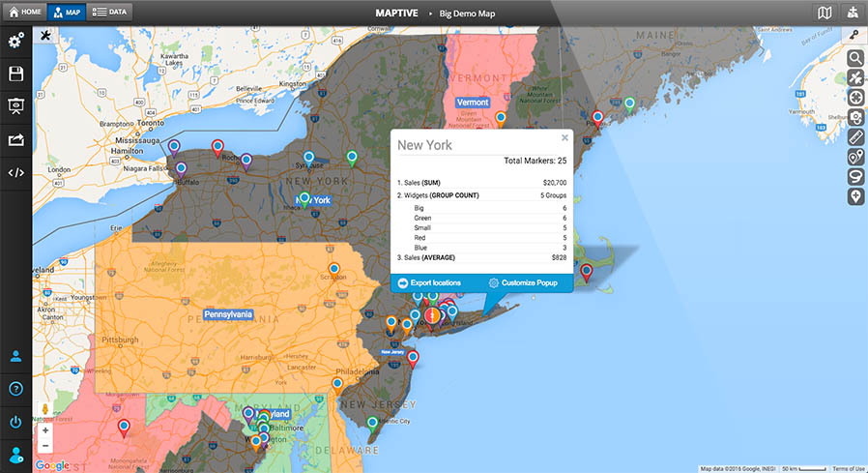
Task: Zoom out with the minus button
Action: tap(45, 445)
